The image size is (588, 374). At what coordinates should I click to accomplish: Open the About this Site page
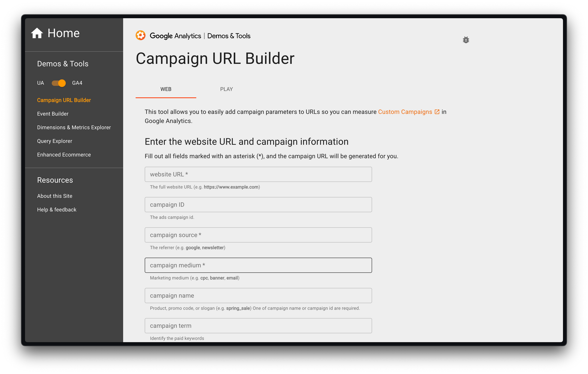tap(54, 195)
